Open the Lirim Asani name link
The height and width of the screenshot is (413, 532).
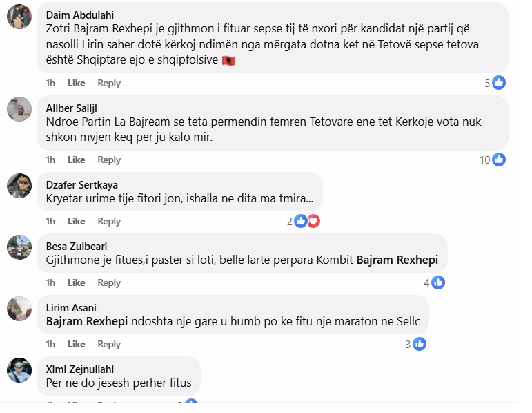point(71,308)
